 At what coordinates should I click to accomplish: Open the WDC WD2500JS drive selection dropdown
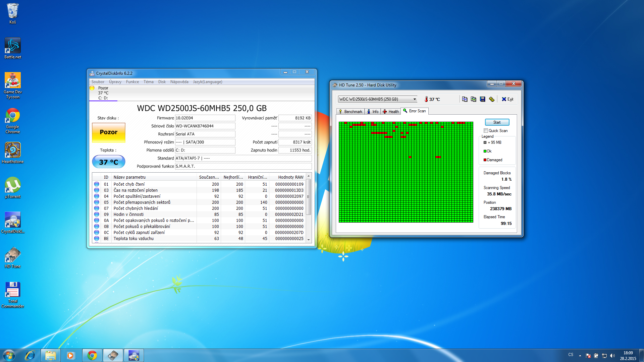click(x=415, y=99)
